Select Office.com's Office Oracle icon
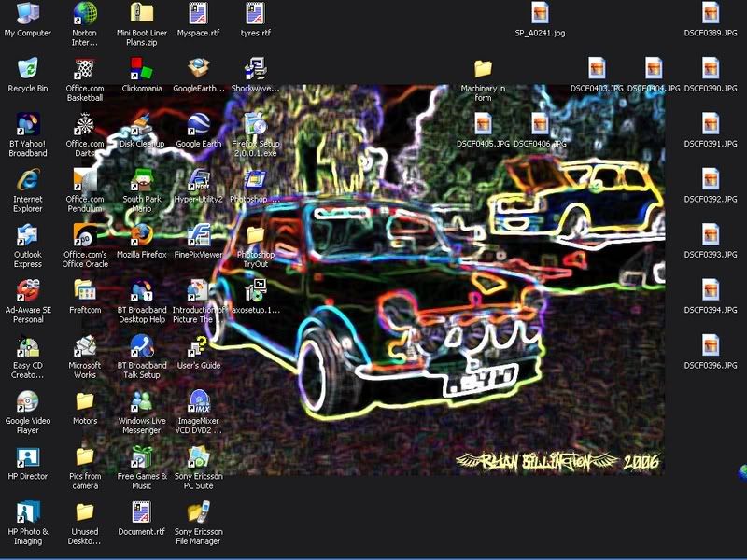 point(85,235)
